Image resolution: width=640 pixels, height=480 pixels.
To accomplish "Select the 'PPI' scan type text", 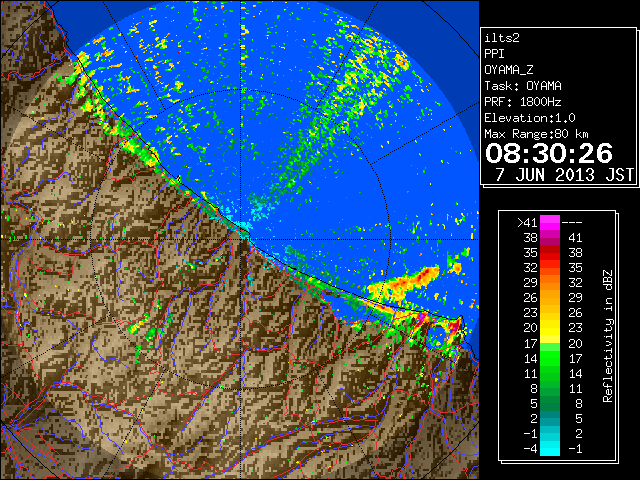I will [x=494, y=54].
